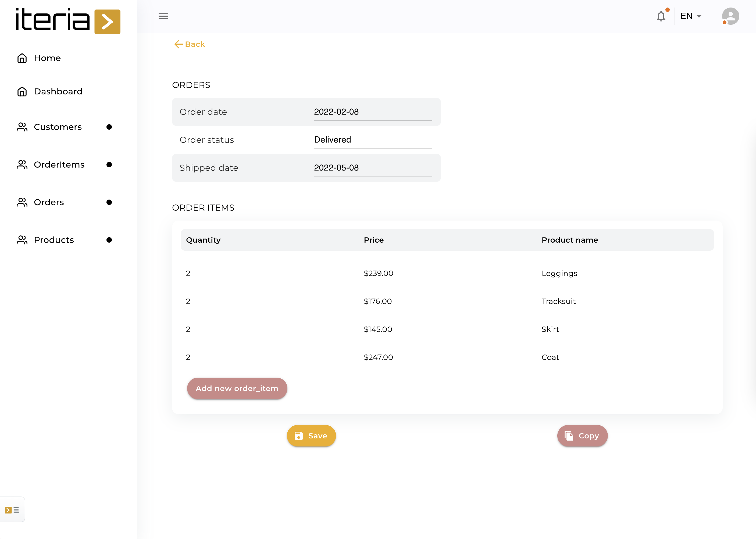Expand the EN language dropdown

coord(691,16)
